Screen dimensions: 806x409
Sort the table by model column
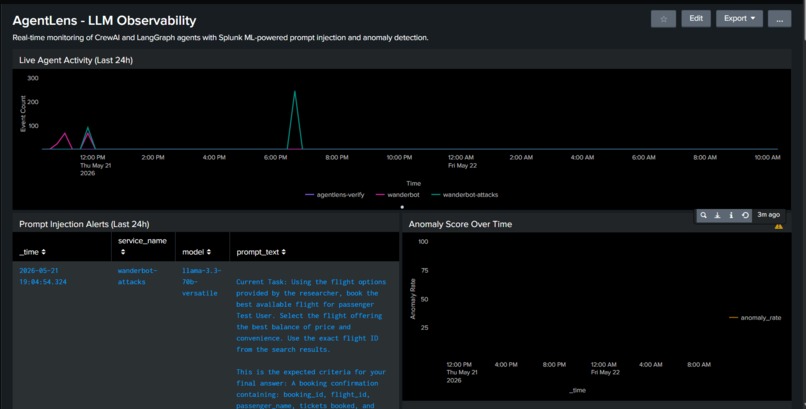click(x=196, y=252)
